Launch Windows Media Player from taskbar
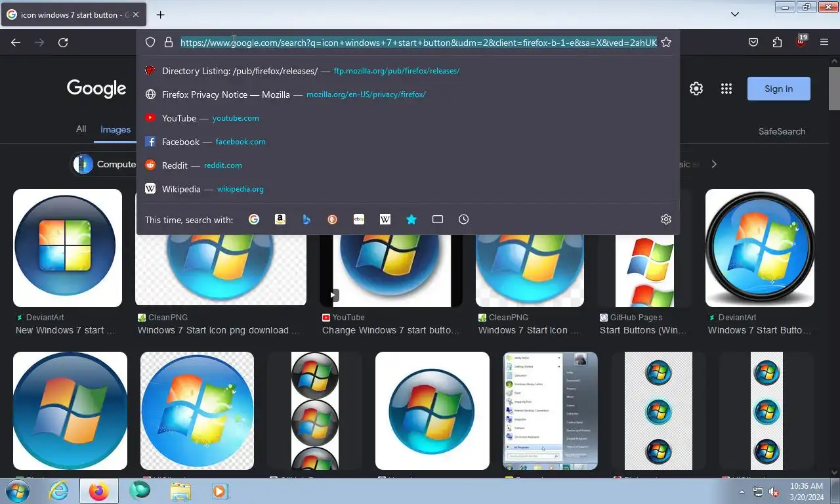Viewport: 840px width, 504px height. (220, 491)
